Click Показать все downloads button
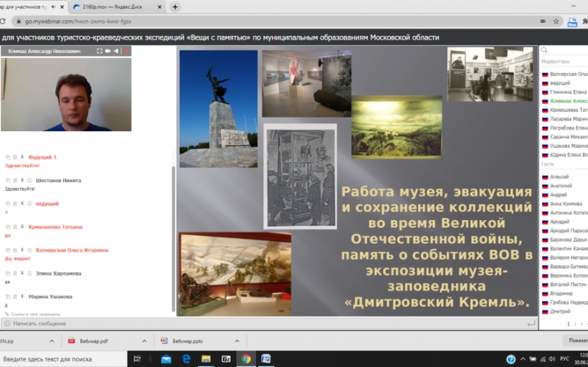 click(x=577, y=340)
